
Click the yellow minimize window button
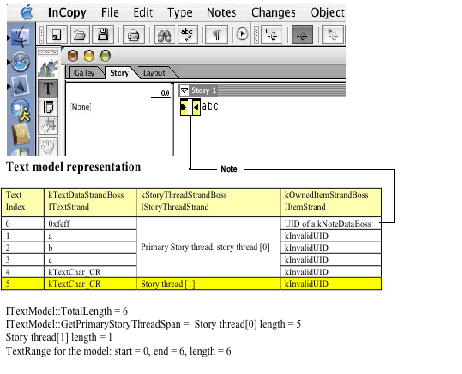pyautogui.click(x=89, y=56)
